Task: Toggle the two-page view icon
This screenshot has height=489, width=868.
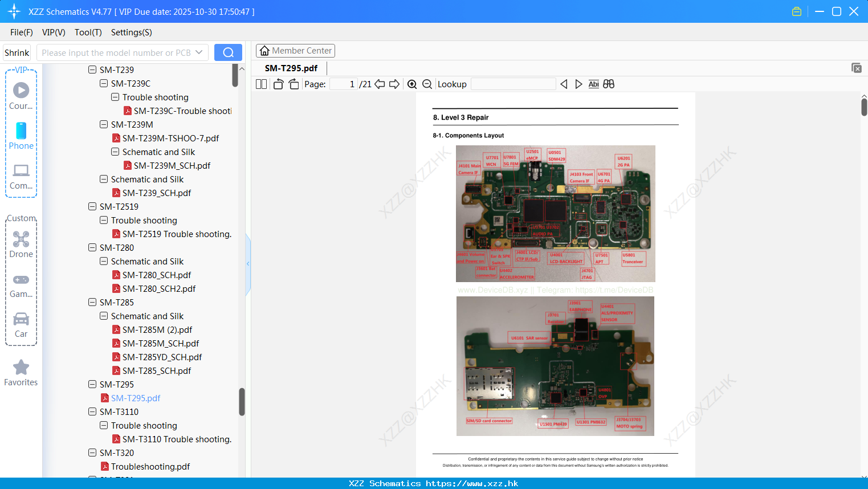Action: click(x=261, y=84)
